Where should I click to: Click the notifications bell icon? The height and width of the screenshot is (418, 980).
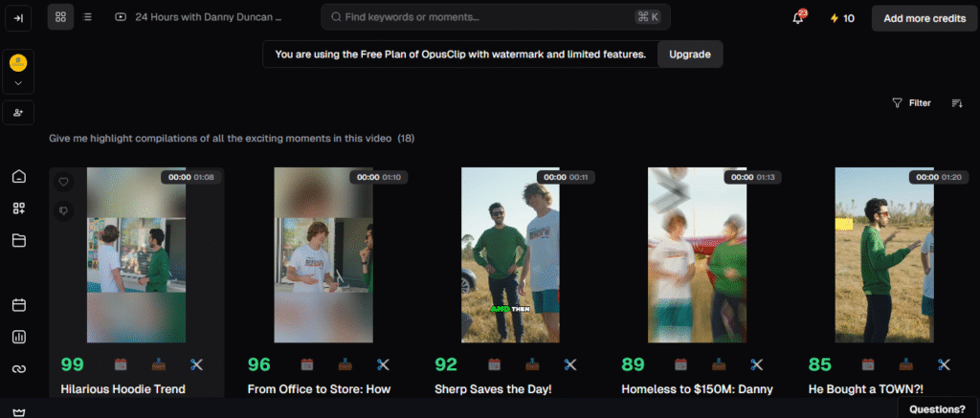(797, 18)
